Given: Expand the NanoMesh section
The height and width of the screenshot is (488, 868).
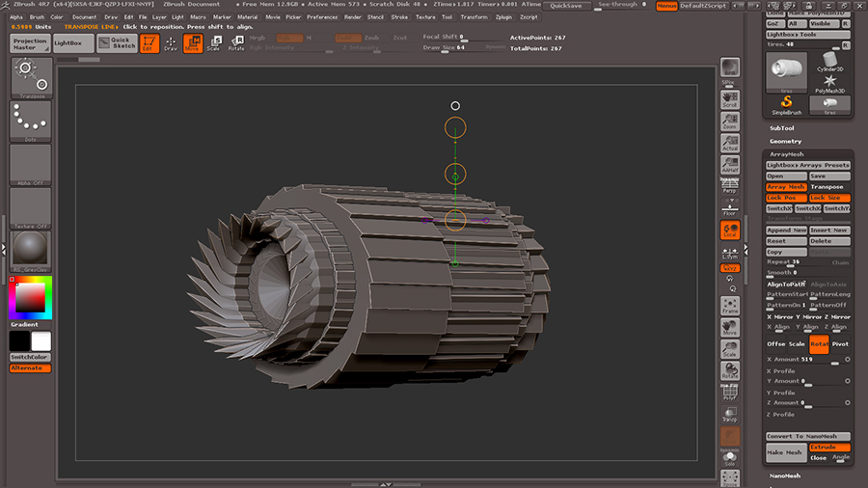Looking at the screenshot, I should tap(785, 475).
